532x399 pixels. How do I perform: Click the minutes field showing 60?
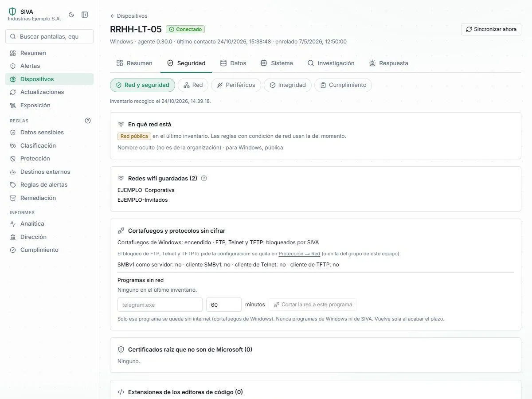224,305
